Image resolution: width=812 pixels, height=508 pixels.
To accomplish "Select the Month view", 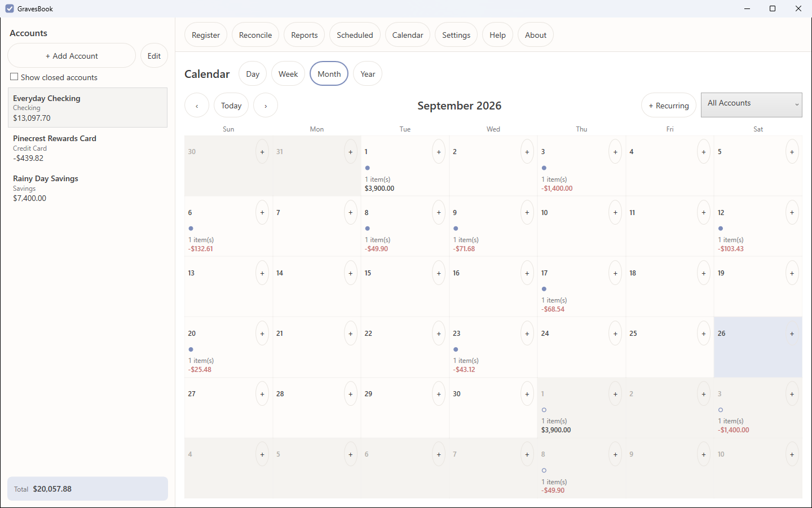I will click(329, 74).
